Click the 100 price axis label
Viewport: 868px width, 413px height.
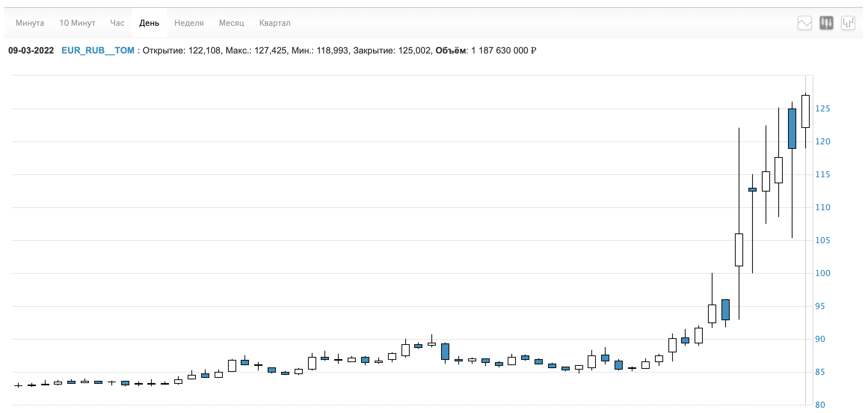click(822, 273)
